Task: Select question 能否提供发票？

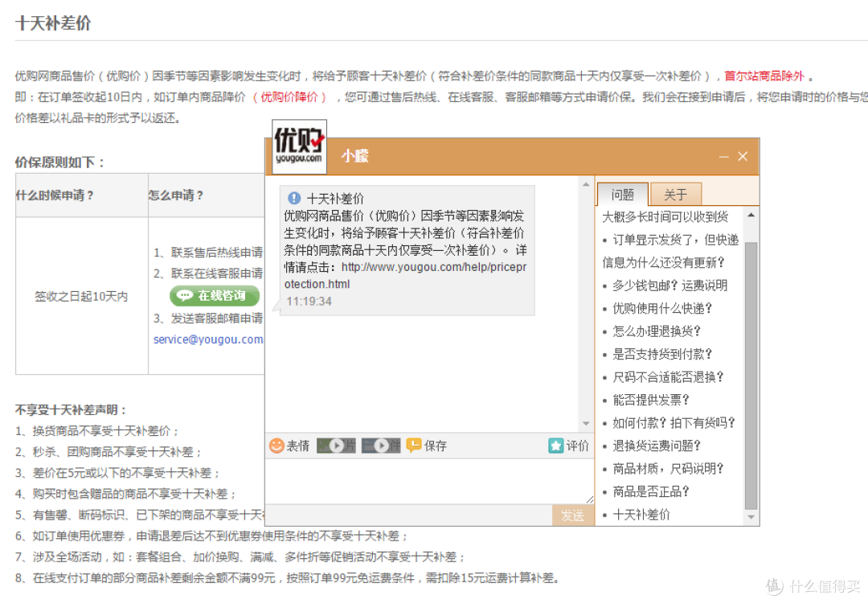Action: [651, 400]
